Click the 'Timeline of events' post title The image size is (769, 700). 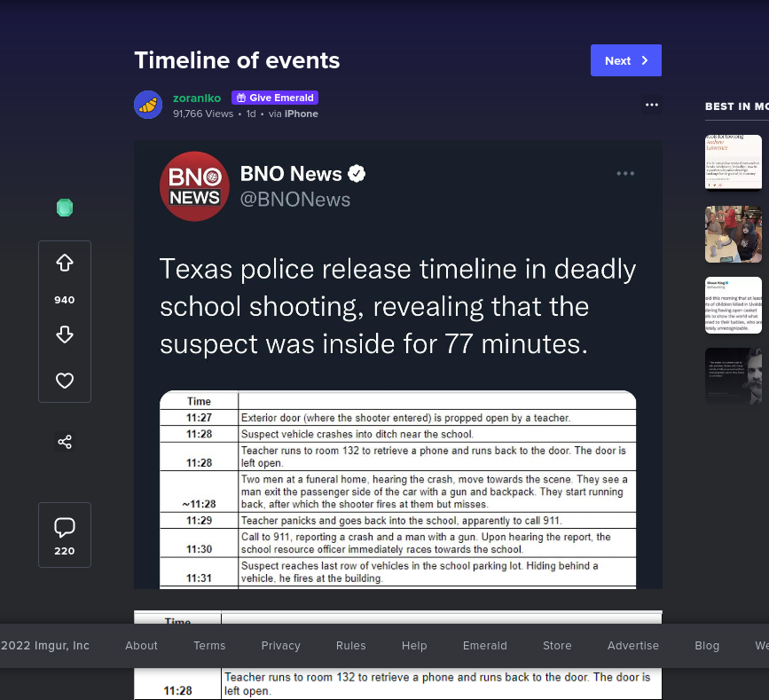237,60
